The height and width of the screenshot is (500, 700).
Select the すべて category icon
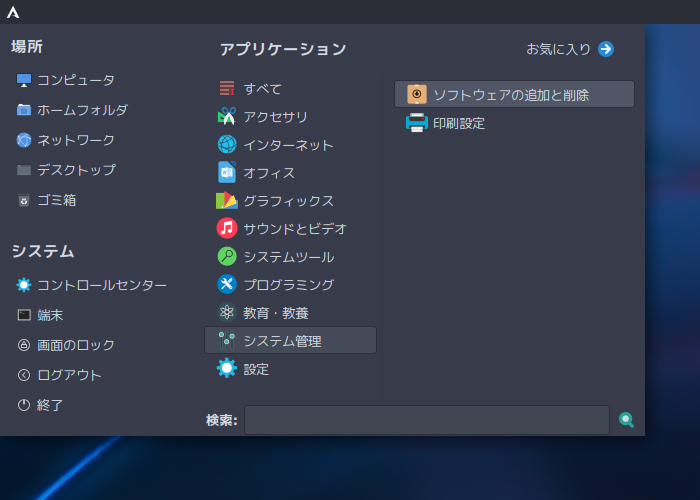(x=227, y=88)
